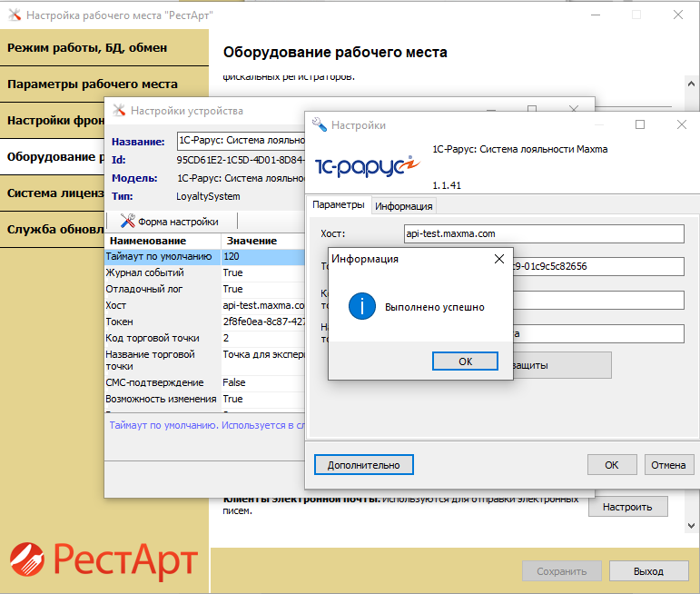Select the Отладочный лог row
This screenshot has height=594, width=700.
pos(204,289)
